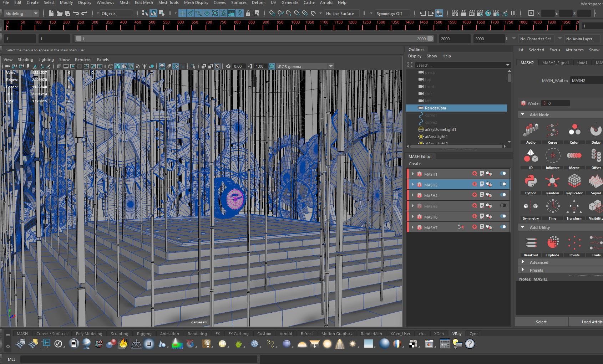Open the viewport Shading menu
The image size is (603, 364).
25,60
